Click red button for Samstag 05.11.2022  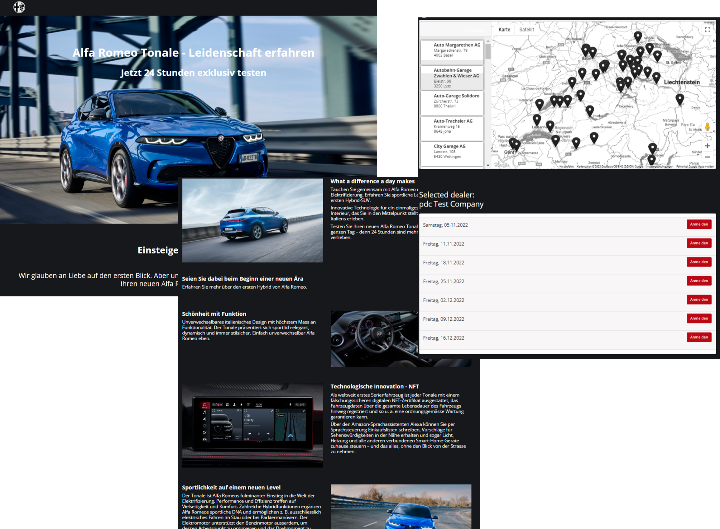point(699,224)
